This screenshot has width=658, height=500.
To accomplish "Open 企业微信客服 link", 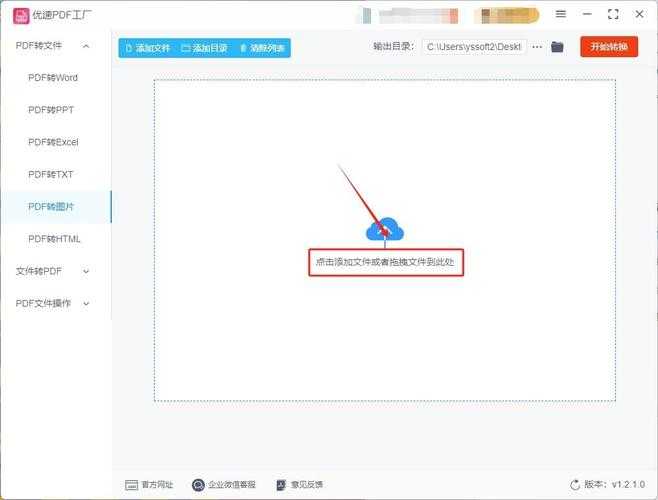I will tap(224, 485).
